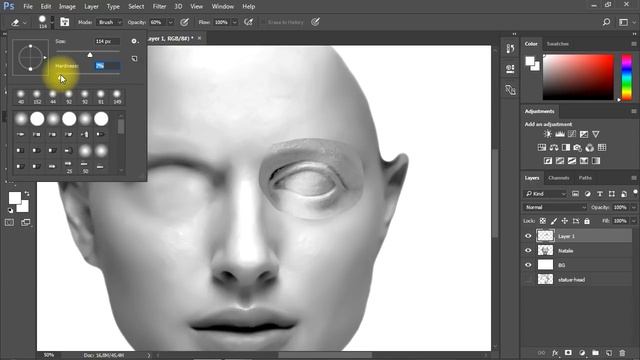Toggle filter for type layers
The image size is (640, 360).
click(x=600, y=194)
